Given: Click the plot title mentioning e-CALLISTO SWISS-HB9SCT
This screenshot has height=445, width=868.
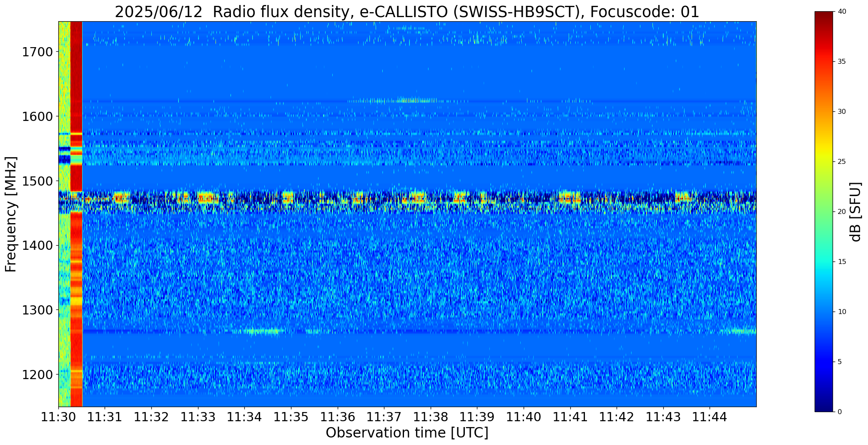Looking at the screenshot, I should (x=407, y=12).
